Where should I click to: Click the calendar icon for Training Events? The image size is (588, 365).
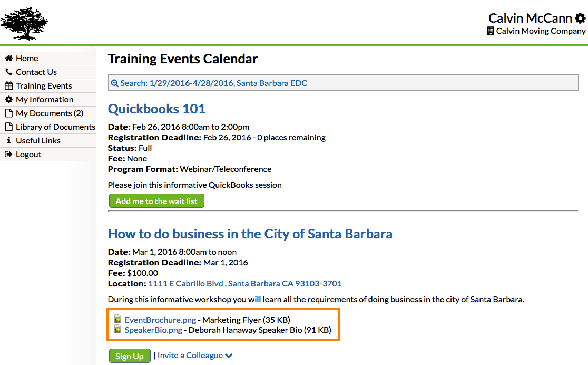click(x=8, y=86)
